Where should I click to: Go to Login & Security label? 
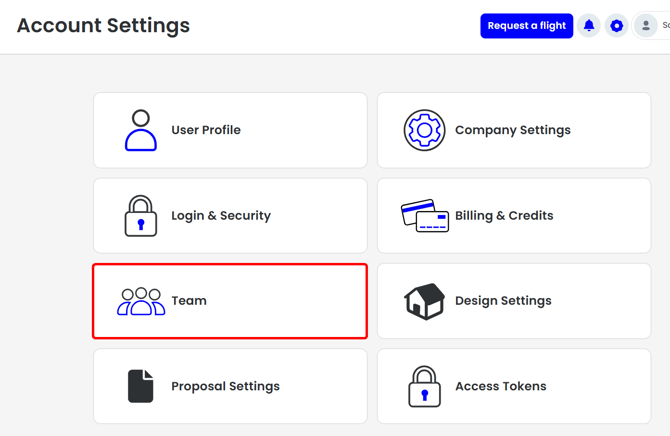[x=221, y=215]
